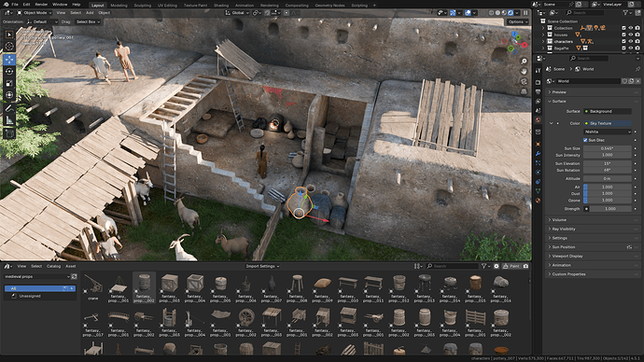Activate the Transform tool

click(x=9, y=95)
